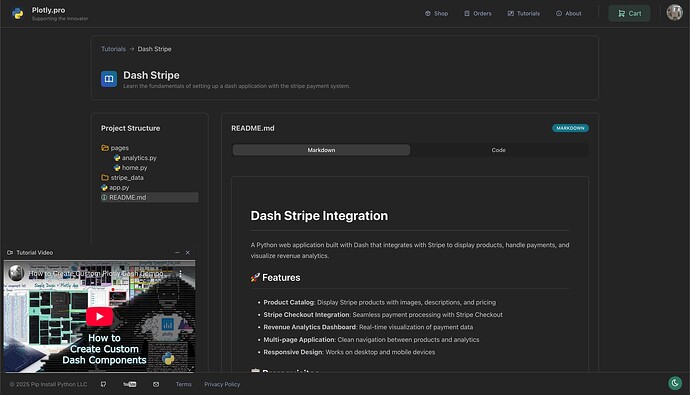
Task: Open the YouTube video options menu
Action: (x=180, y=274)
